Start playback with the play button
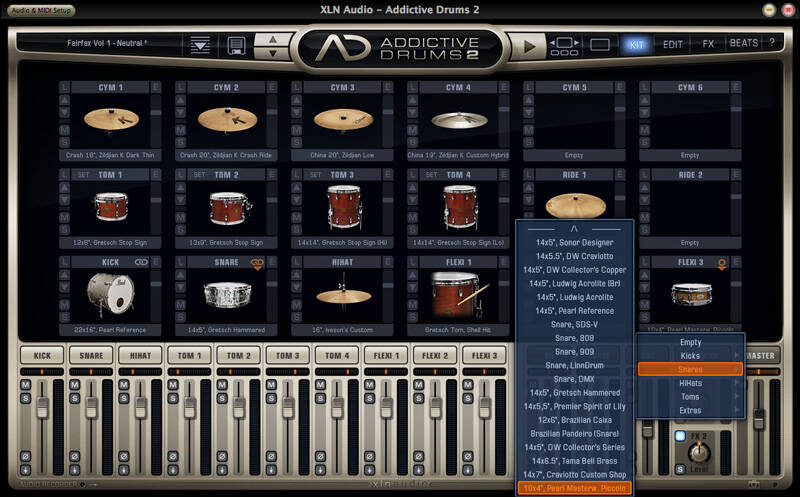Screen dimensions: 800x497 528,46
